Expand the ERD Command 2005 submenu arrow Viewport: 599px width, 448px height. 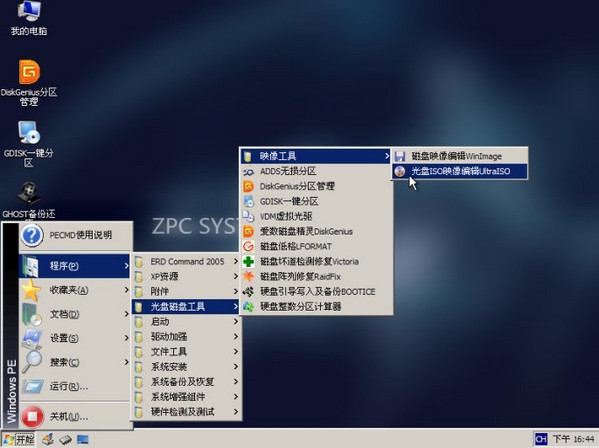coord(236,261)
